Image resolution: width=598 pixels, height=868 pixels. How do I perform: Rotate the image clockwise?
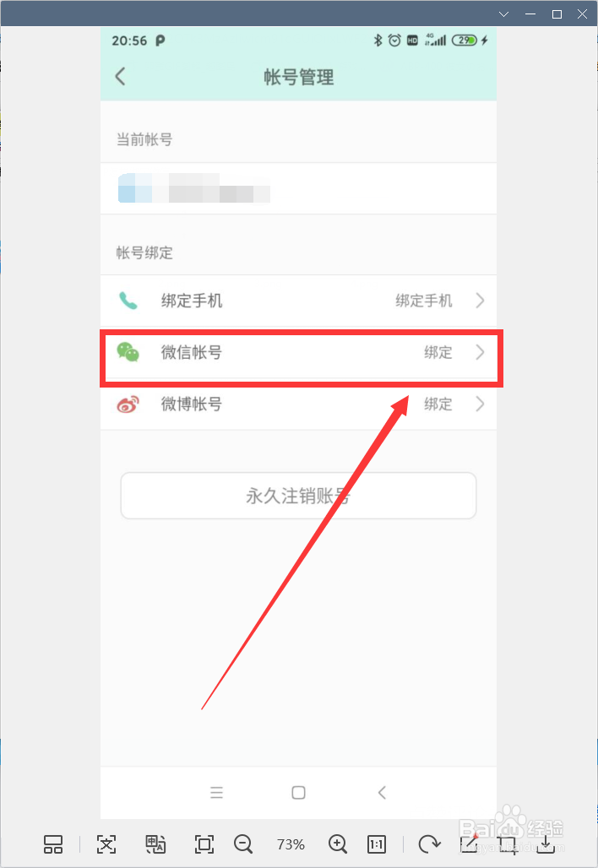pos(429,844)
